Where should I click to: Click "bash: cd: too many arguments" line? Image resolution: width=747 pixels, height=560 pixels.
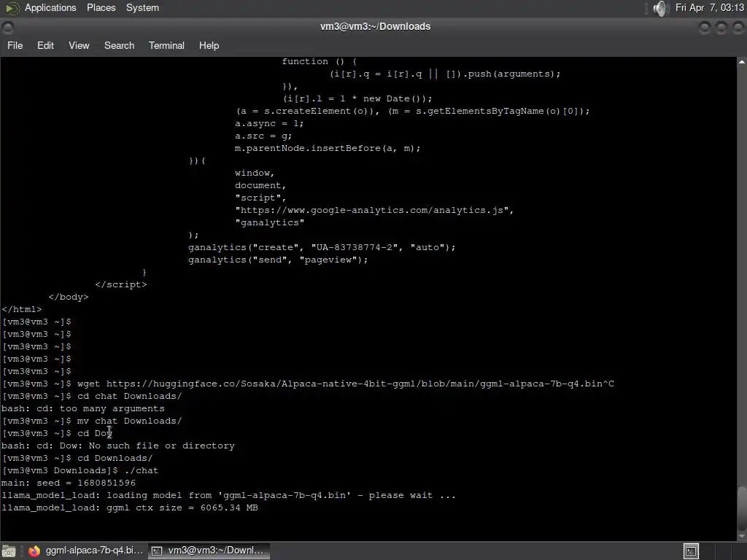coord(83,408)
